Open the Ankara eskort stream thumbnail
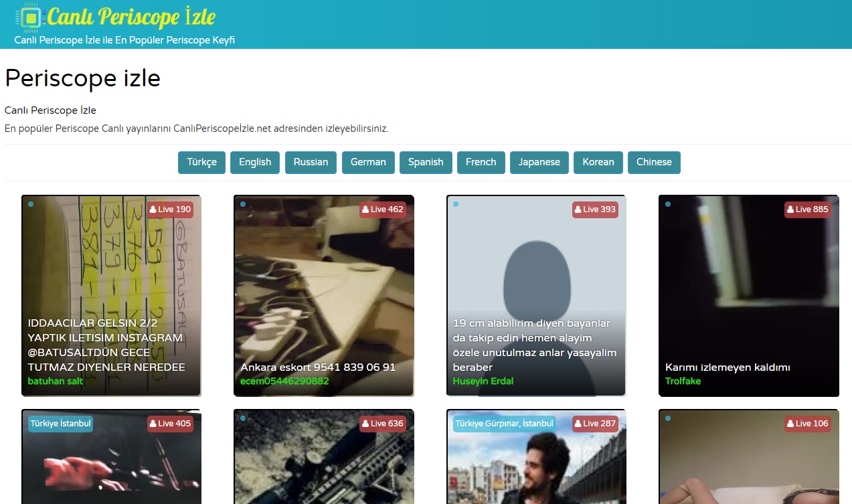The width and height of the screenshot is (852, 504). [324, 295]
